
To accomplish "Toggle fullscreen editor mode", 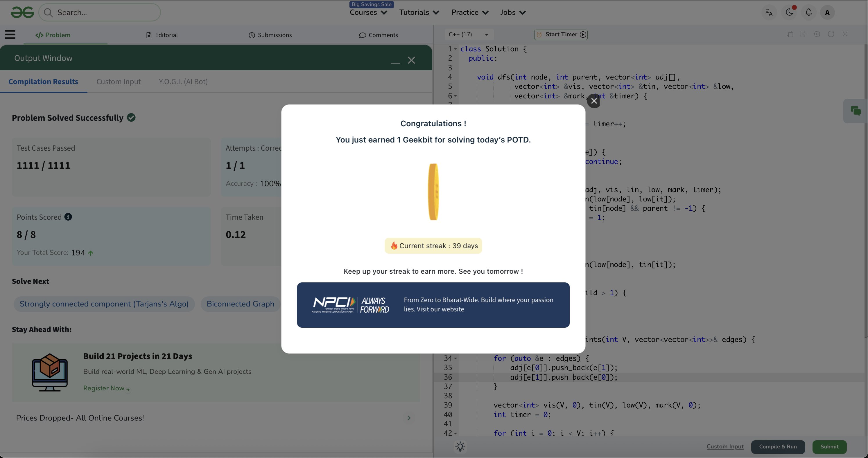I will 845,34.
